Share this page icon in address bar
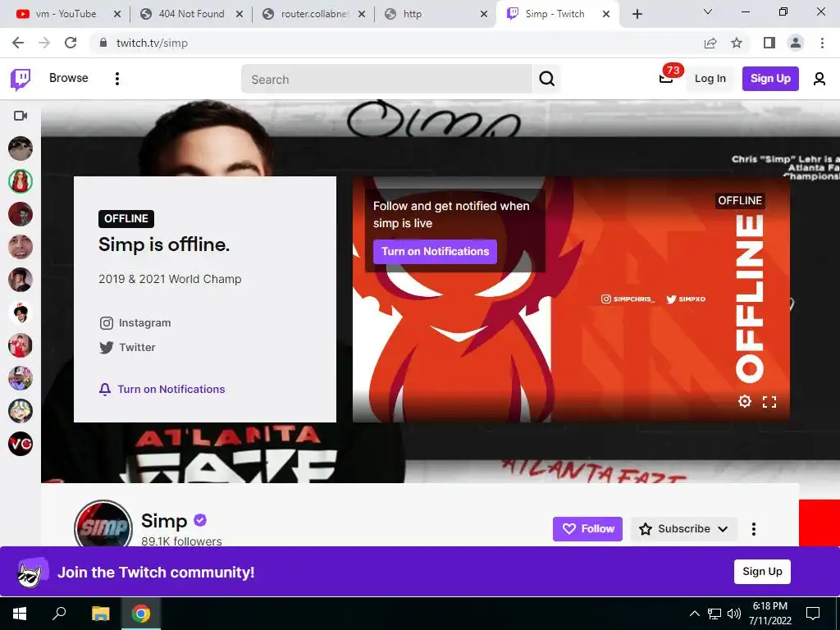 (710, 43)
